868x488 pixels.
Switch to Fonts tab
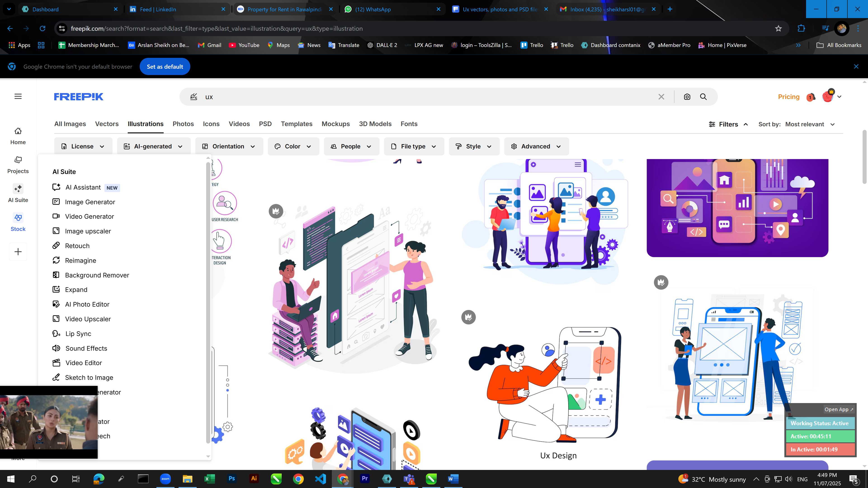[409, 124]
